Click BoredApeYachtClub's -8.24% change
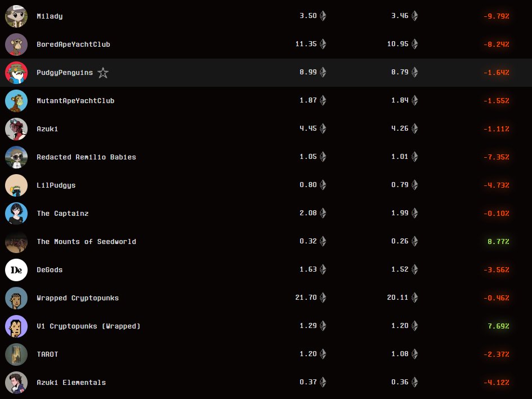The height and width of the screenshot is (399, 532). (x=497, y=44)
